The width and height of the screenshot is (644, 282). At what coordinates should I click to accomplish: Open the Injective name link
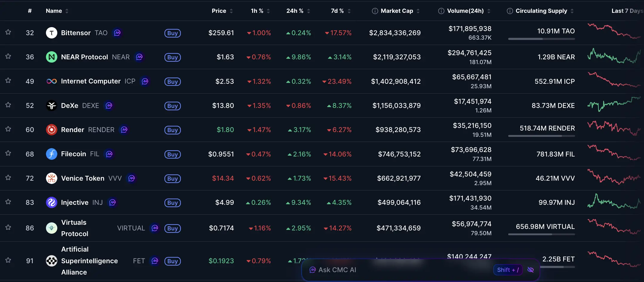pos(75,202)
